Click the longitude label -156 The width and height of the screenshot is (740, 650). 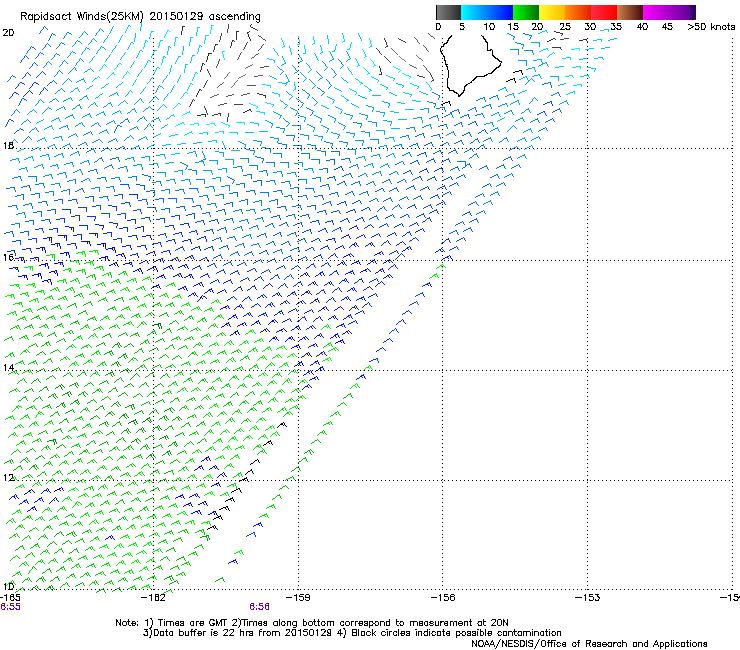click(x=443, y=598)
